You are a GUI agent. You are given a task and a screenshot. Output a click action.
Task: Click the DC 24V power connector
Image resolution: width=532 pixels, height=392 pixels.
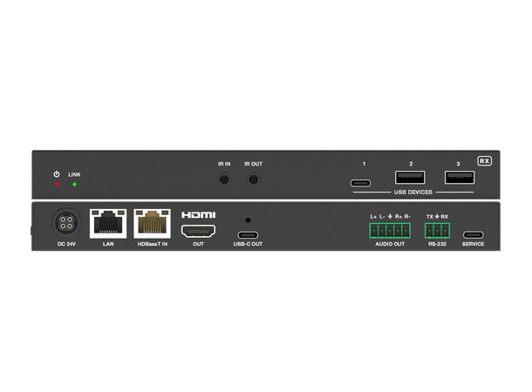pyautogui.click(x=66, y=223)
